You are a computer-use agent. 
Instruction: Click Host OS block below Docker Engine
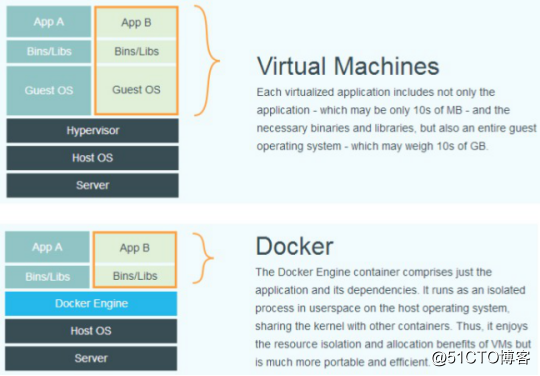tap(91, 331)
